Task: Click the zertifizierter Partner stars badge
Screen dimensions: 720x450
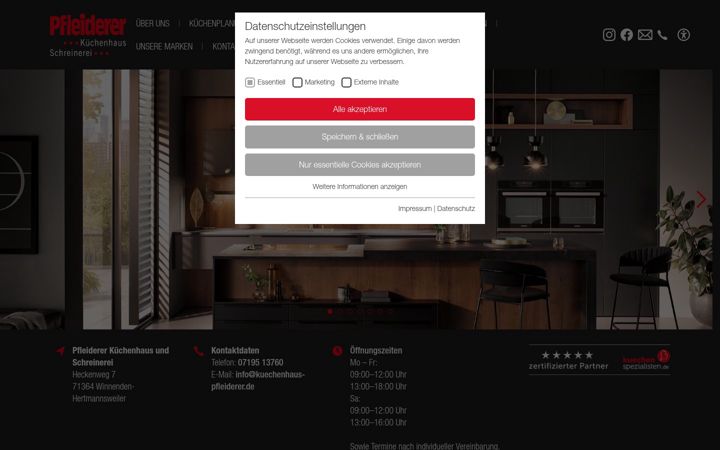Action: point(568,360)
